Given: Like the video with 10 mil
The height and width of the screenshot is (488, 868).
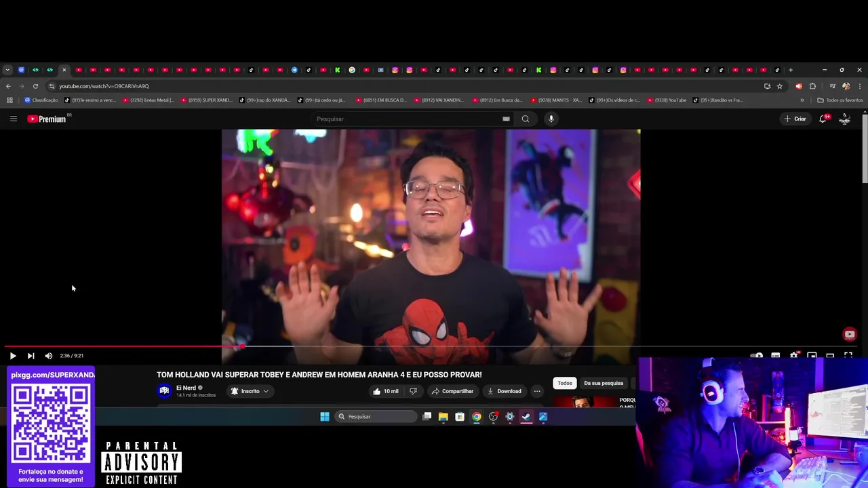Looking at the screenshot, I should pos(385,391).
